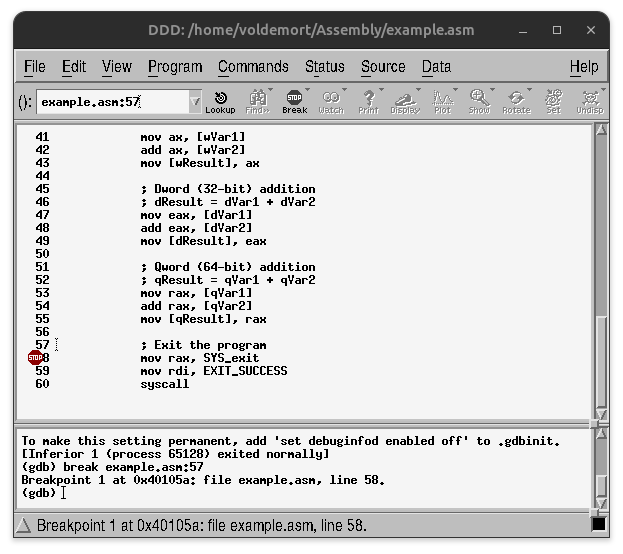Open the Program menu
Image resolution: width=623 pixels, height=554 pixels.
tap(175, 66)
